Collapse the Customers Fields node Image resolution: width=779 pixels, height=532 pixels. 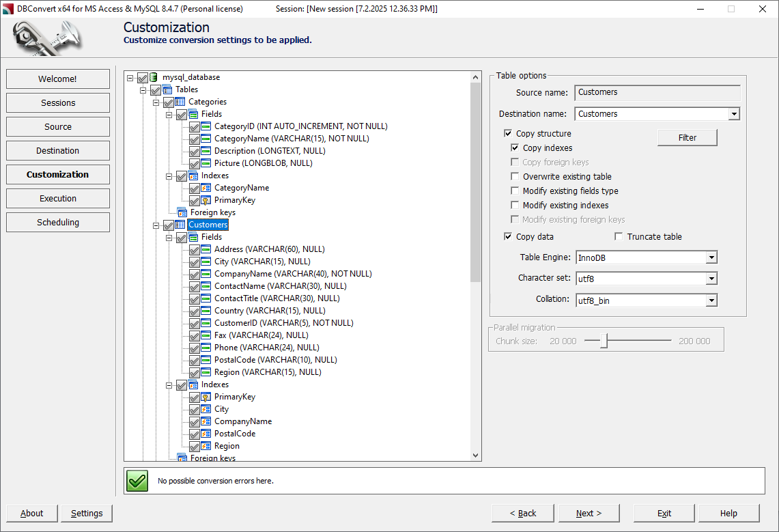(x=169, y=237)
